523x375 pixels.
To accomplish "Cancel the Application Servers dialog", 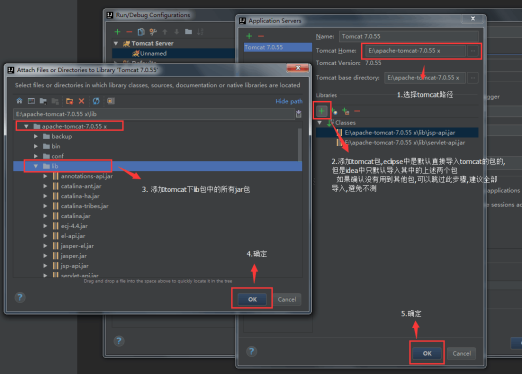I will 462,353.
